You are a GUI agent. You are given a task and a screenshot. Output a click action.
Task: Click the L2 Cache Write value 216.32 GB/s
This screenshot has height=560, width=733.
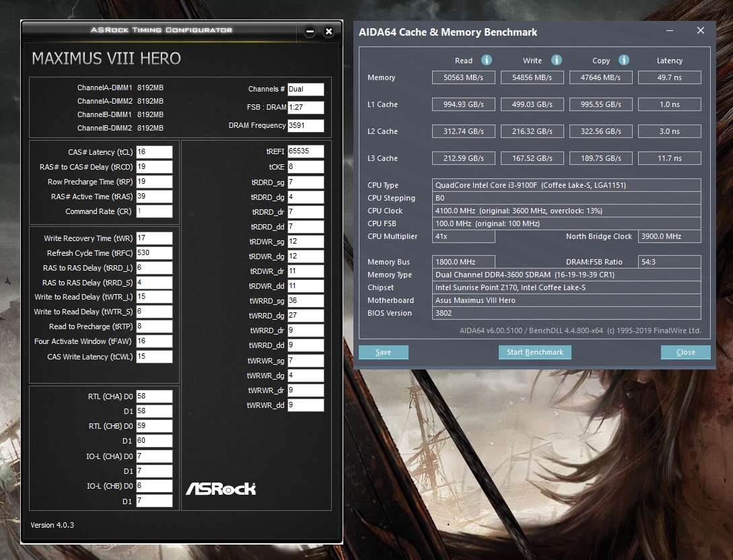(532, 131)
